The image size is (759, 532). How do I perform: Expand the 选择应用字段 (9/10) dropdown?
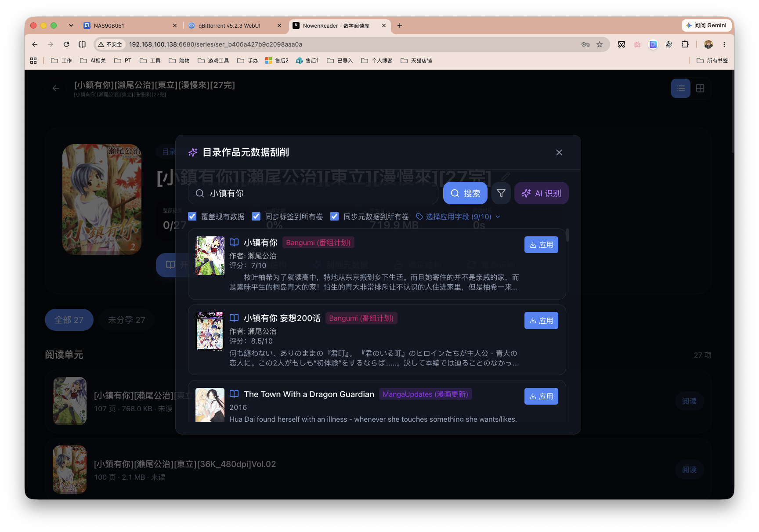[x=458, y=217]
